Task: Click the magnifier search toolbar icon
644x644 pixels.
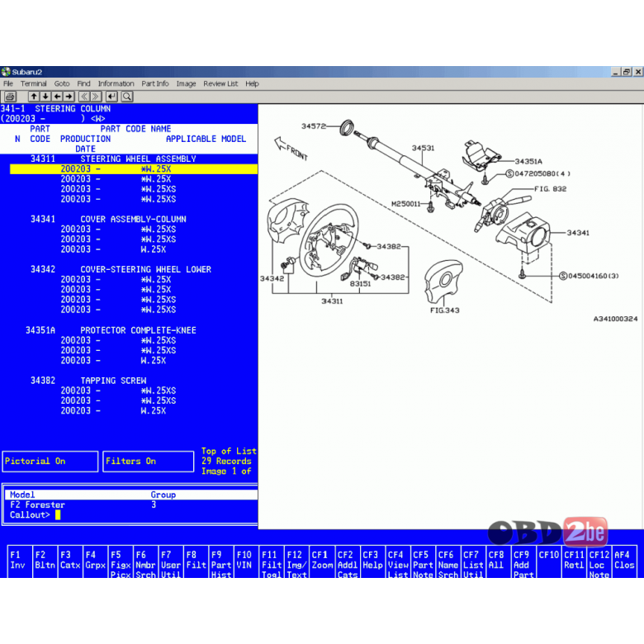Action: (x=127, y=97)
